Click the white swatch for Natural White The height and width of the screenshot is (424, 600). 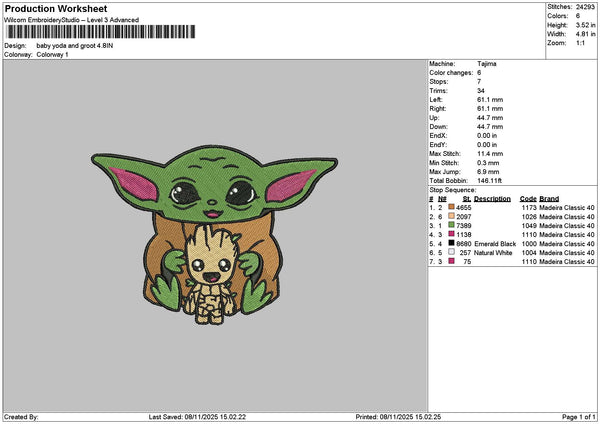451,252
